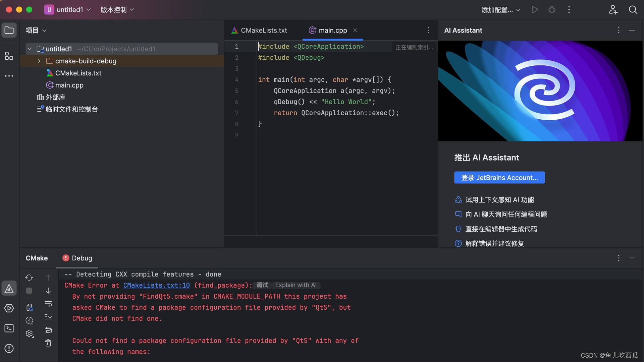The height and width of the screenshot is (362, 644).
Task: Open the CMakeLists.txt:10 error link
Action: [x=156, y=285]
